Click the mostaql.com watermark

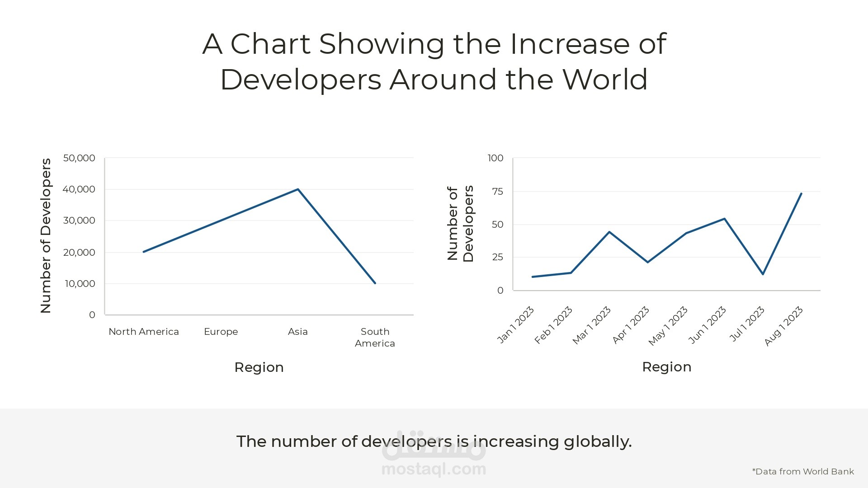click(434, 469)
